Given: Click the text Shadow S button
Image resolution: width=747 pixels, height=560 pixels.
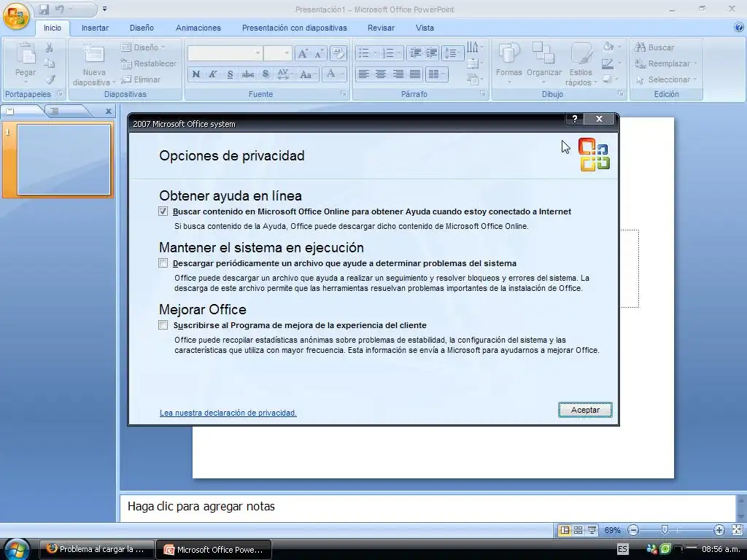Looking at the screenshot, I should 266,74.
